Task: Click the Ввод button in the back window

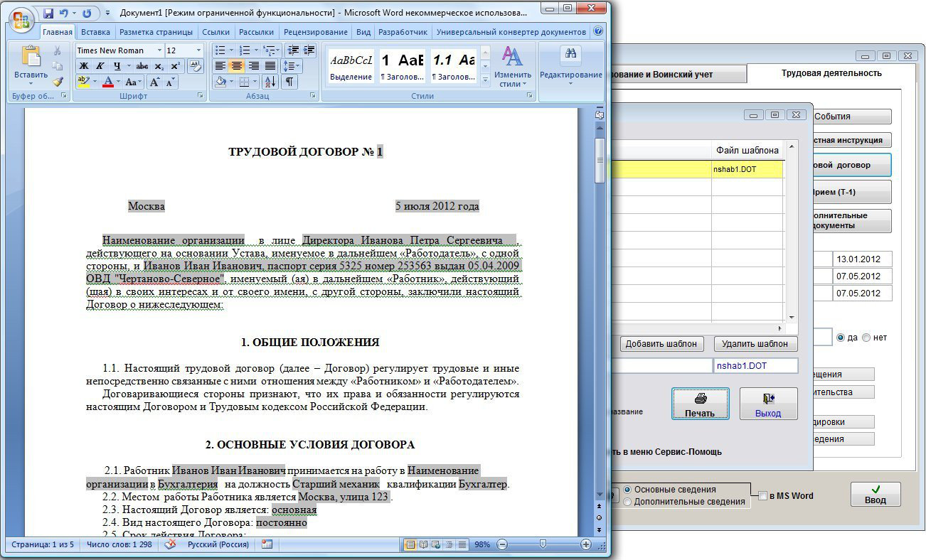Action: pos(876,494)
